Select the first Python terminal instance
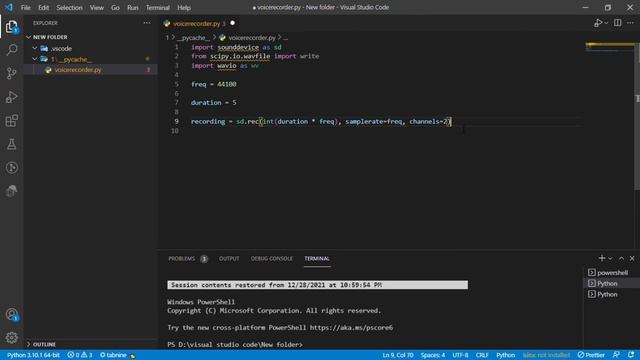Viewport: 640px width, 360px height. (x=612, y=283)
